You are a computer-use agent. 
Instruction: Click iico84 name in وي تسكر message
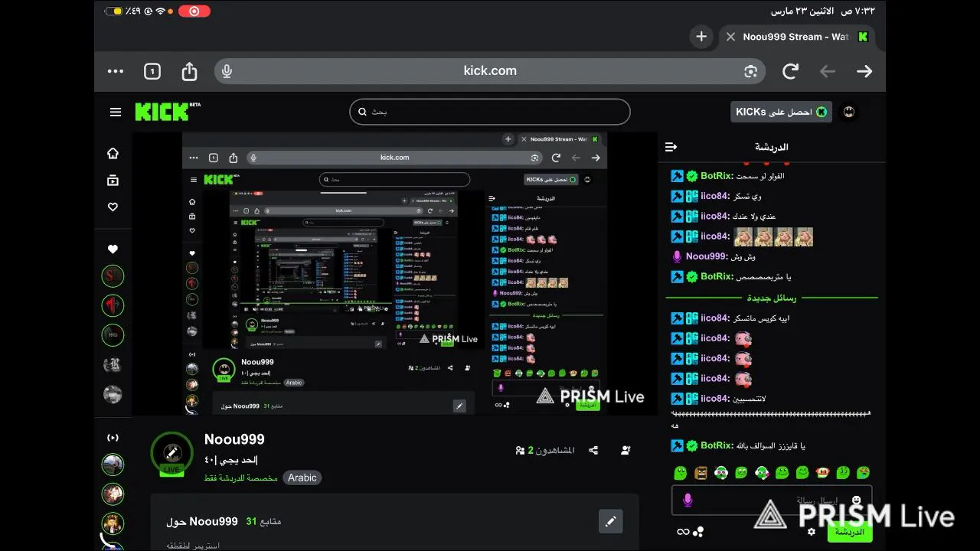click(715, 196)
